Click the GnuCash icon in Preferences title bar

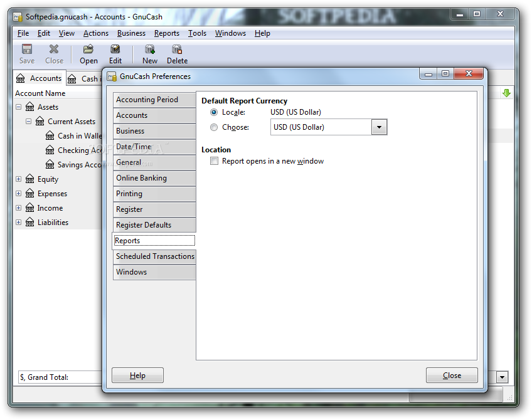(112, 76)
